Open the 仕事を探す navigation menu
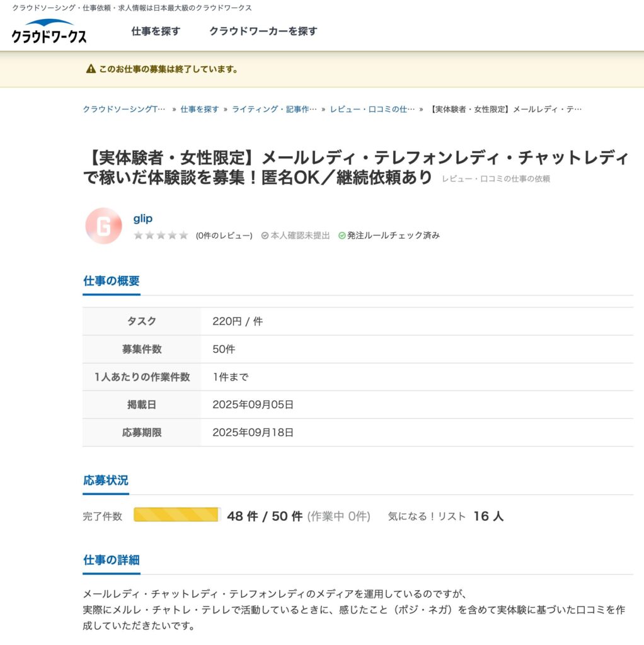Image resolution: width=644 pixels, height=645 pixels. pos(155,30)
